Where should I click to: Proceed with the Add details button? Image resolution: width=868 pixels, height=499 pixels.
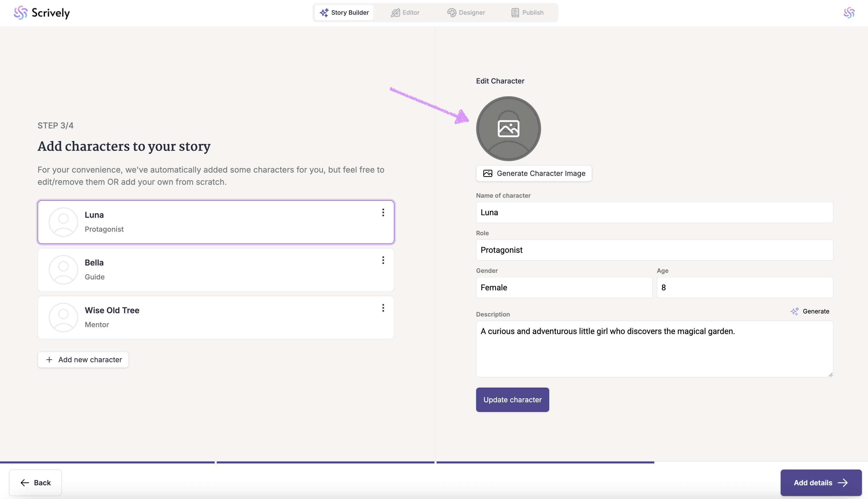pyautogui.click(x=821, y=483)
